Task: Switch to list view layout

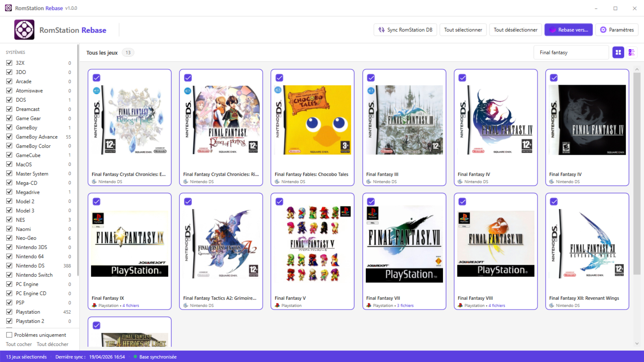Action: tap(632, 52)
